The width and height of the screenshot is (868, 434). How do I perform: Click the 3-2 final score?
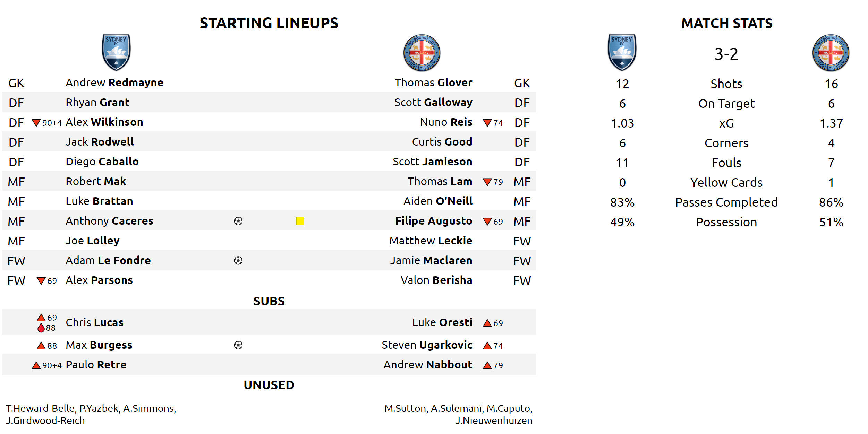pos(726,54)
